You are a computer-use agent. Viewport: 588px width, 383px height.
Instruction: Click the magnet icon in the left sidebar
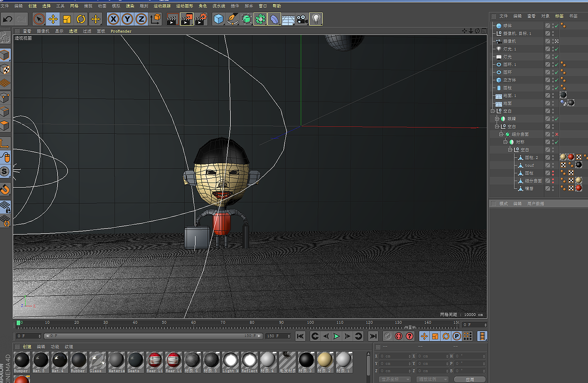5,189
